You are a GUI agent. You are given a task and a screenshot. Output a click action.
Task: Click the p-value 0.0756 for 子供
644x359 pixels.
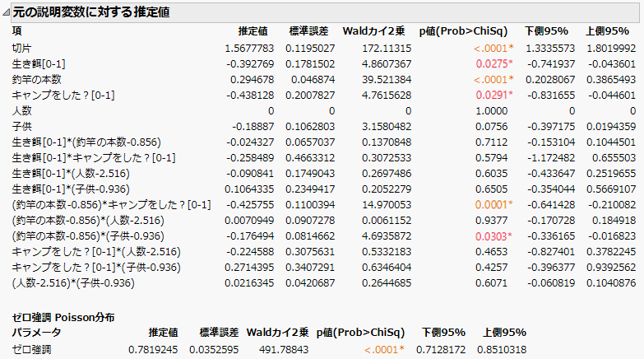coord(491,126)
